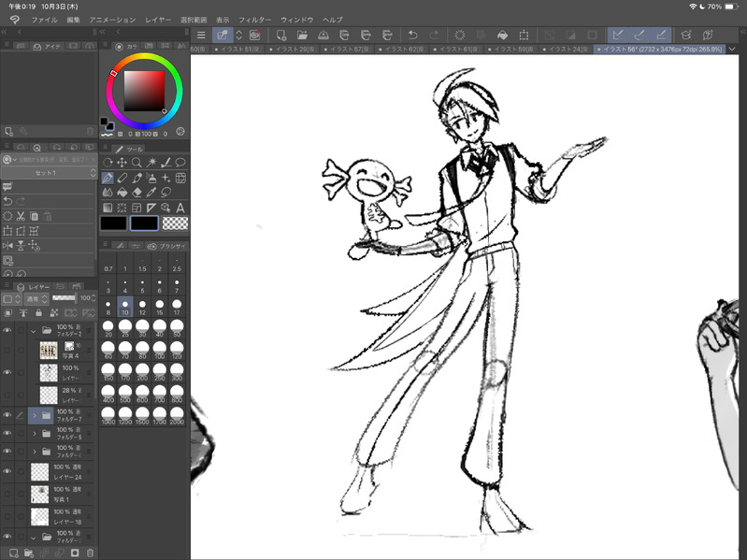Click Undo in the command bar
The image size is (747, 560).
click(x=412, y=36)
